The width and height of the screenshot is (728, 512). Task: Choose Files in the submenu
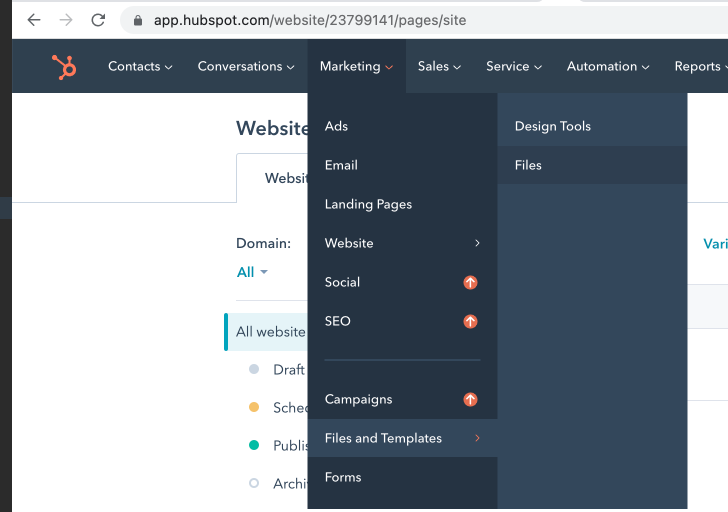[x=528, y=165]
